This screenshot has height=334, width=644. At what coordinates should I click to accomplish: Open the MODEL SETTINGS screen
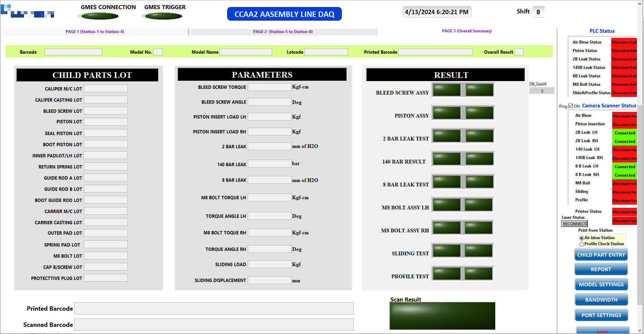click(601, 285)
